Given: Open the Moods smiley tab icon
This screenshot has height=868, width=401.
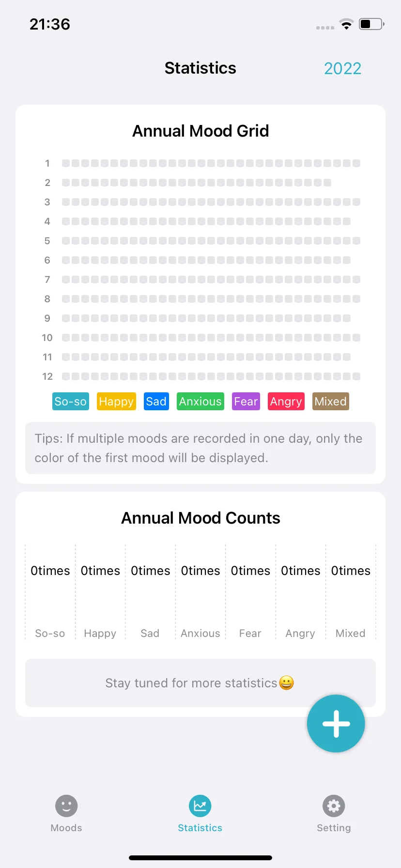Looking at the screenshot, I should pos(66,806).
